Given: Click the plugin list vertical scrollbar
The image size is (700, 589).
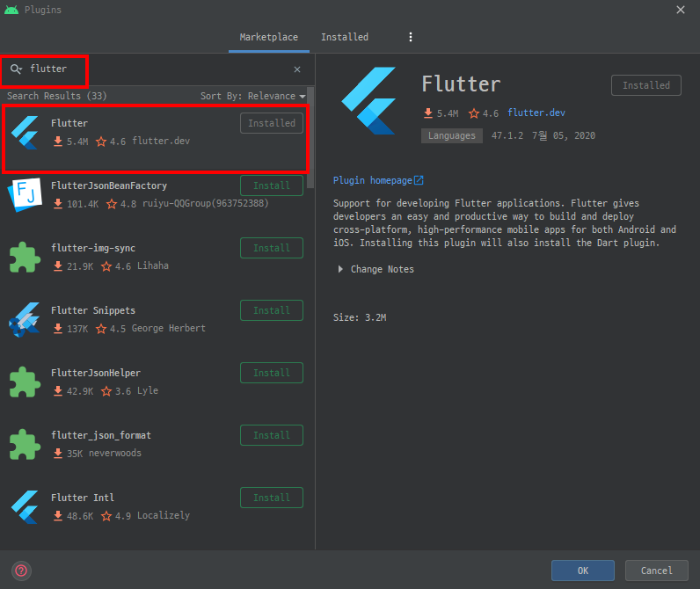Looking at the screenshot, I should click(x=310, y=138).
